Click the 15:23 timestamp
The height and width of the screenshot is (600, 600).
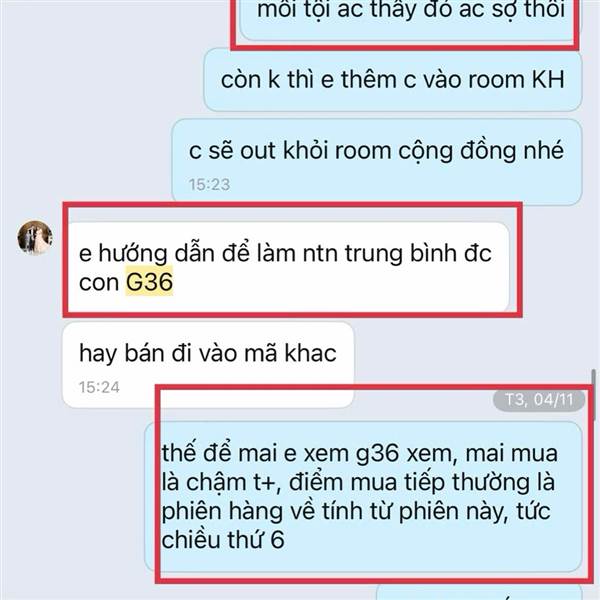(x=209, y=184)
